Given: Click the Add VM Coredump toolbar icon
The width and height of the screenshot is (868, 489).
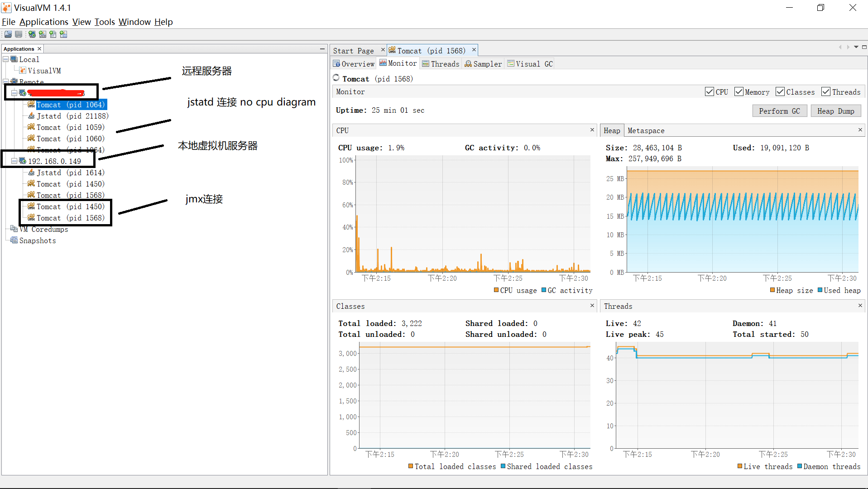Looking at the screenshot, I should pos(53,34).
